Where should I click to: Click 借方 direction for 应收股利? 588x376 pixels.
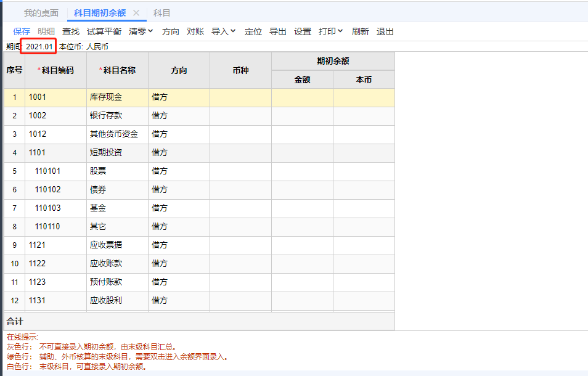pos(179,301)
